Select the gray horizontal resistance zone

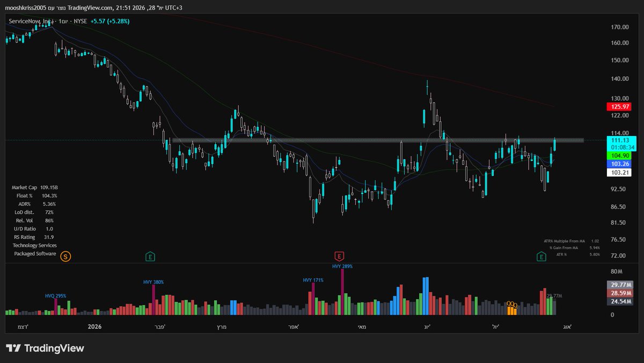(x=378, y=140)
